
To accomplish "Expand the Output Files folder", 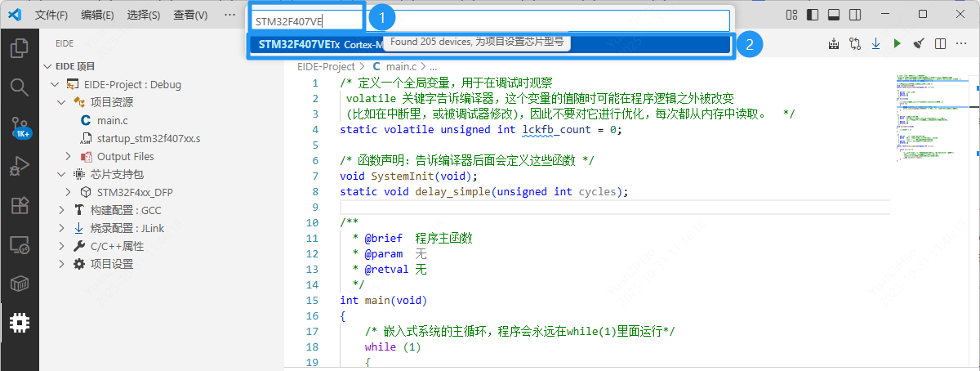I will coord(125,156).
